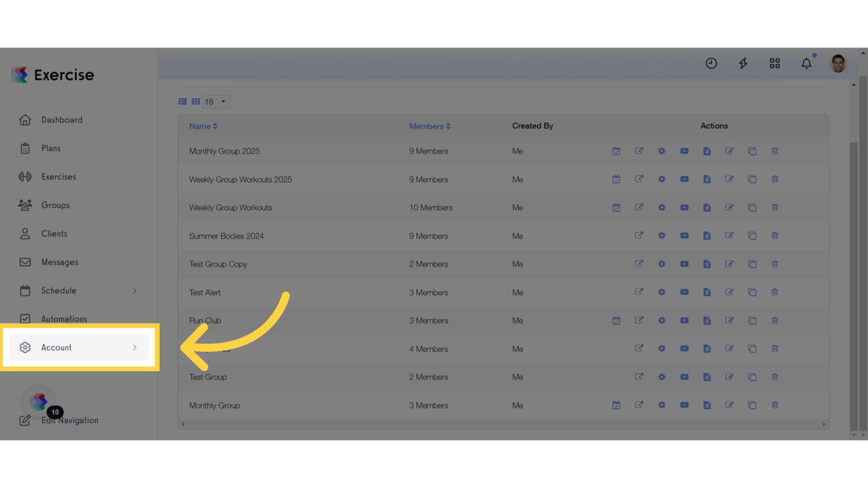
Task: Open calendar icon for Monthly Group row
Action: coord(616,405)
